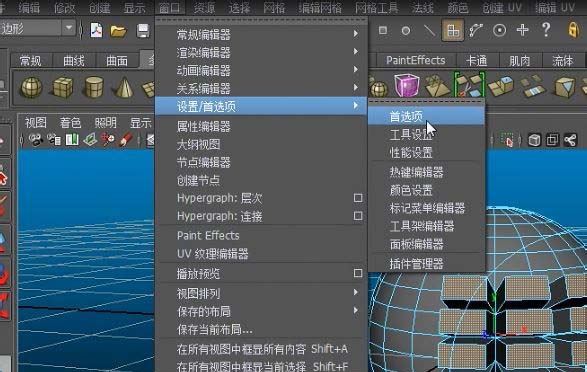Image resolution: width=587 pixels, height=372 pixels.
Task: Click the question mark toolbar icon
Action: click(x=546, y=30)
